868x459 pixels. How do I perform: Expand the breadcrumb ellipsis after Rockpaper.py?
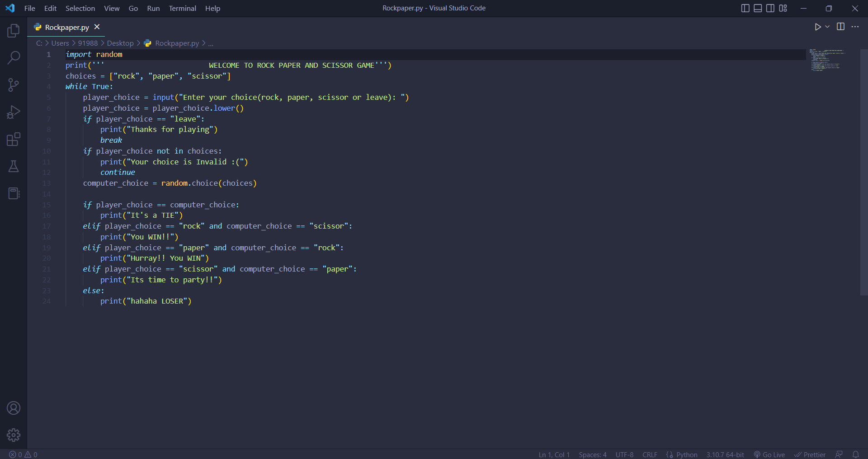(211, 43)
